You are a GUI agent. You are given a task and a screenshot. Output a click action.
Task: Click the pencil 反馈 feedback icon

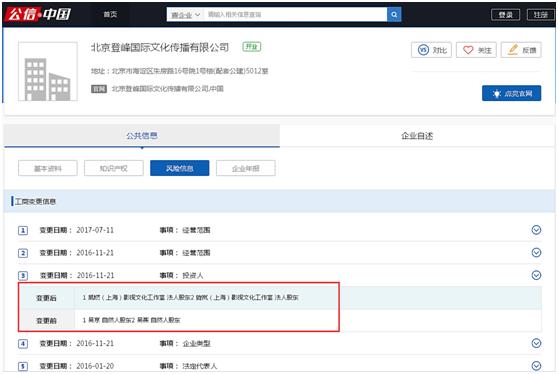click(x=513, y=50)
